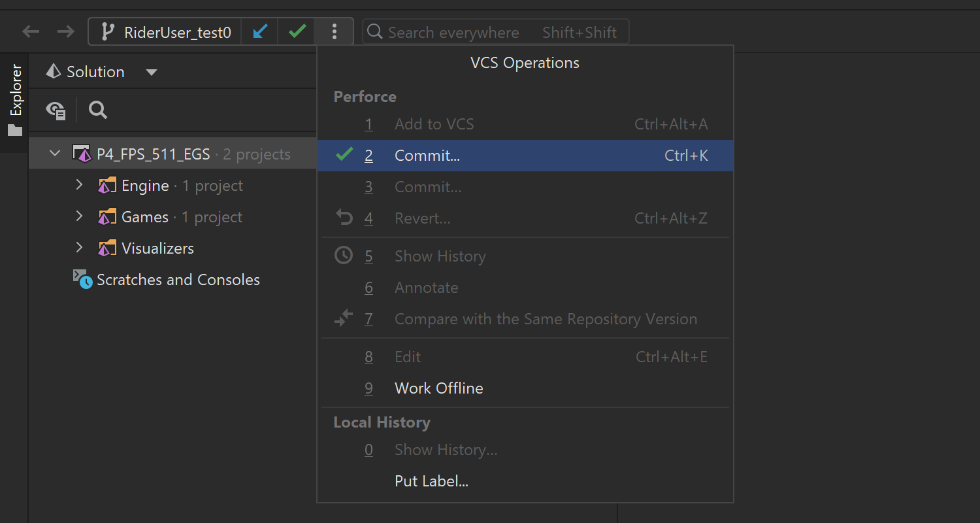Open the RiderUser_test0 branch widget
This screenshot has width=980, height=523.
[166, 32]
